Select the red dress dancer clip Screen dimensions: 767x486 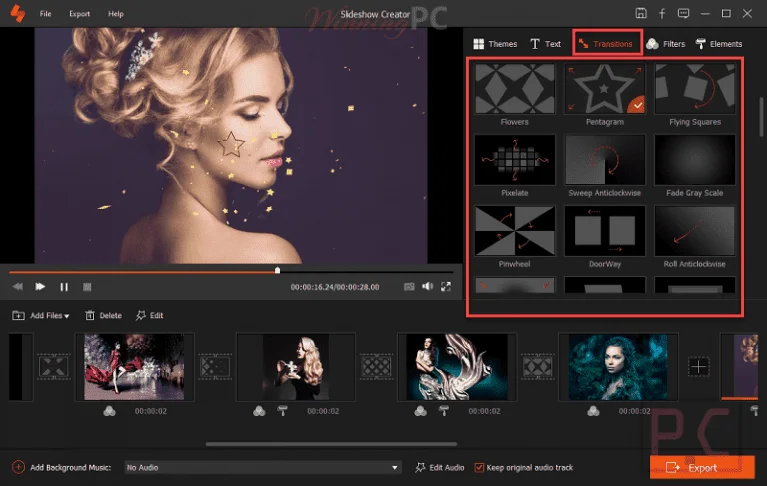pos(134,367)
